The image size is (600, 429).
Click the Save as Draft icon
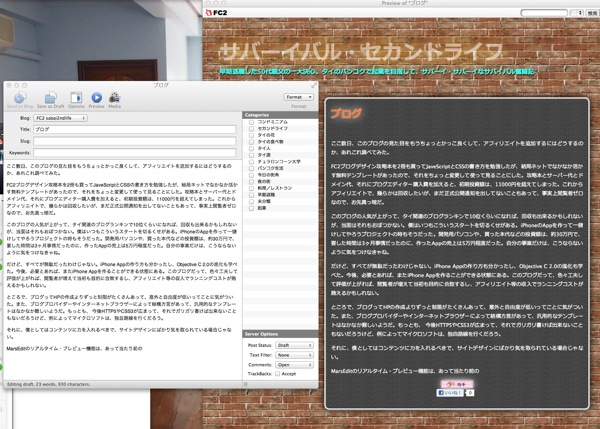pos(51,98)
